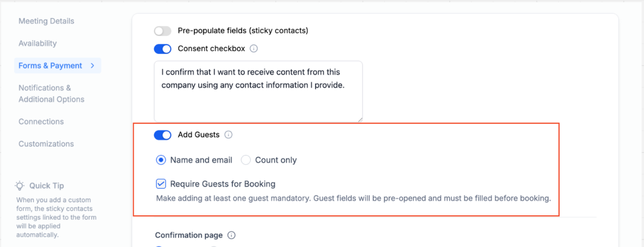Click the Quick Tip lightbulb icon
Viewport: 644px width, 247px height.
tap(20, 186)
